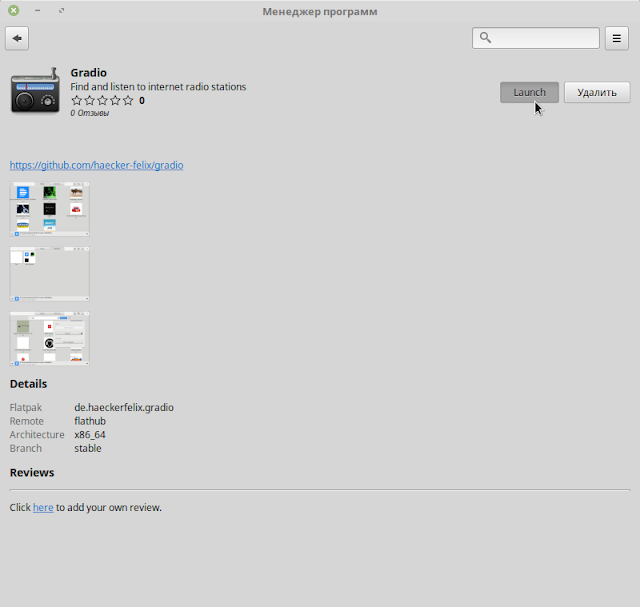Image resolution: width=640 pixels, height=607 pixels.
Task: Click the first rating star
Action: point(76,100)
